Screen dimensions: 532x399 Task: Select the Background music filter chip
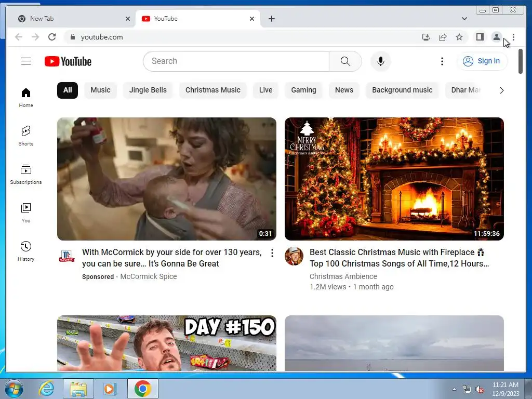tap(402, 90)
